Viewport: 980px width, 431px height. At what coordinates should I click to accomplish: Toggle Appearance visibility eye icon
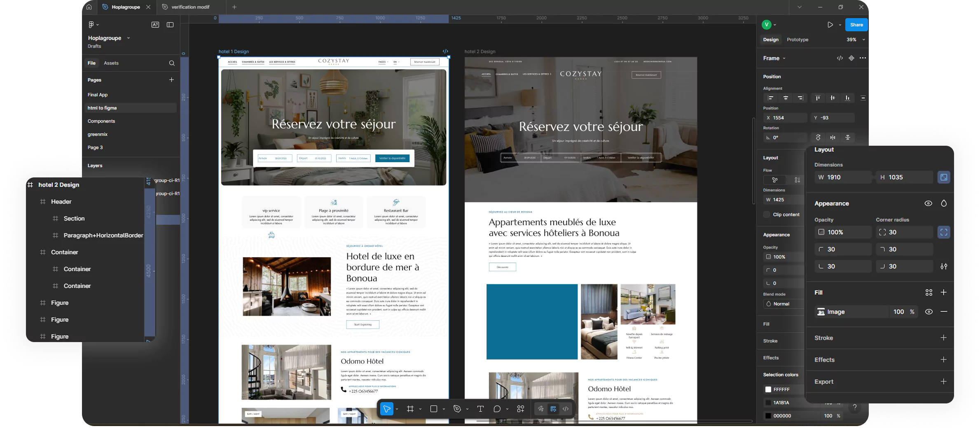click(x=929, y=203)
